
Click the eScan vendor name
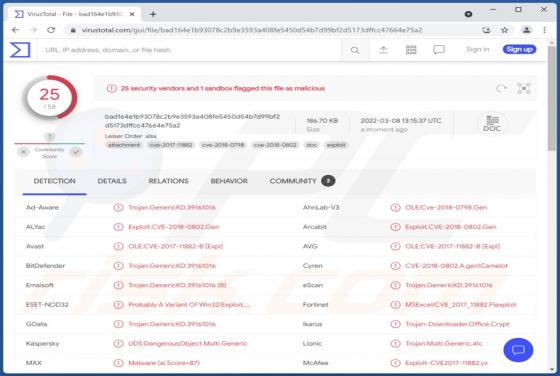[x=313, y=285]
